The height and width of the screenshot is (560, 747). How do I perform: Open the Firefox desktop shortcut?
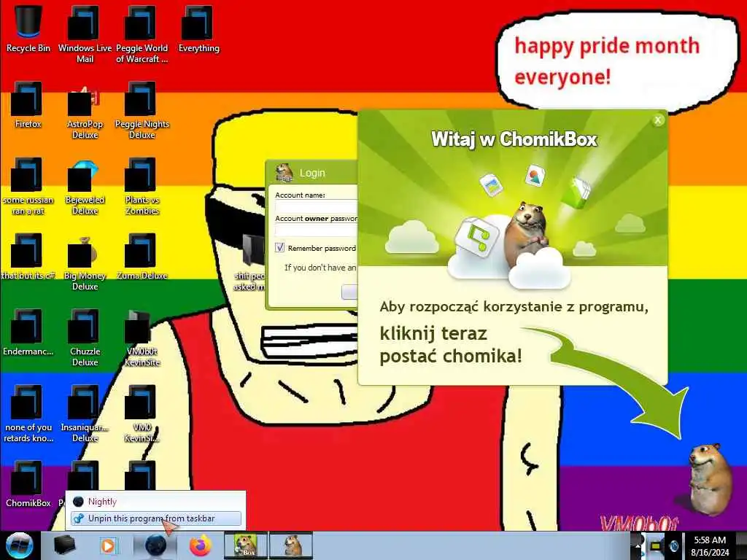(x=28, y=105)
